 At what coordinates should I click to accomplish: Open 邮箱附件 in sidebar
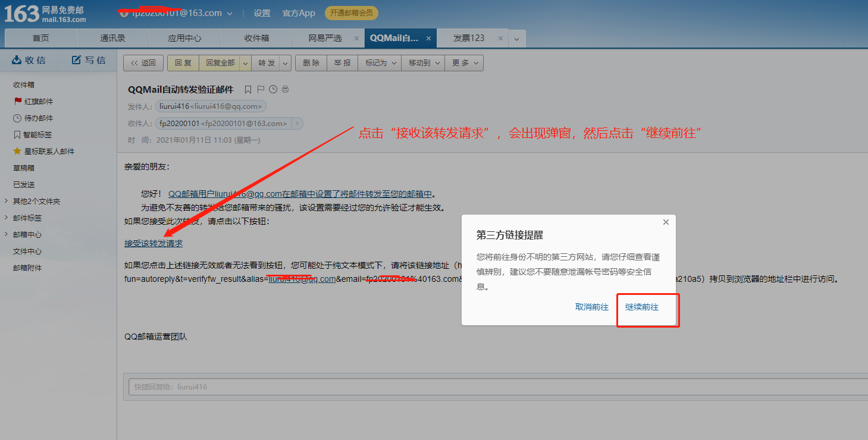pos(27,268)
